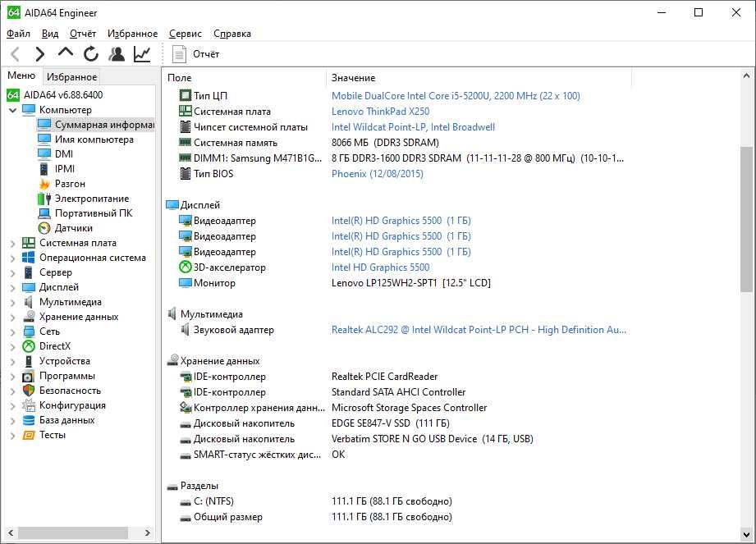The width and height of the screenshot is (756, 544).
Task: Open the Справка menu
Action: (x=232, y=34)
